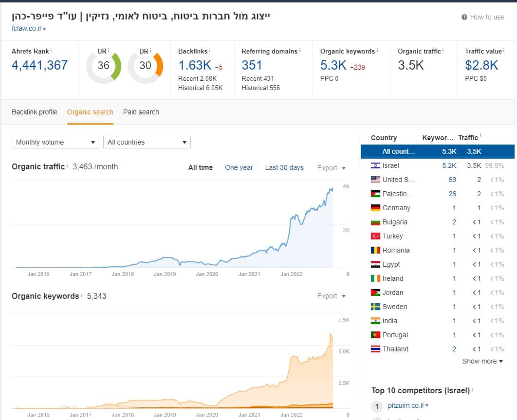Click United States keywords count 69
Viewport: 517px width, 420px height.
(x=452, y=180)
